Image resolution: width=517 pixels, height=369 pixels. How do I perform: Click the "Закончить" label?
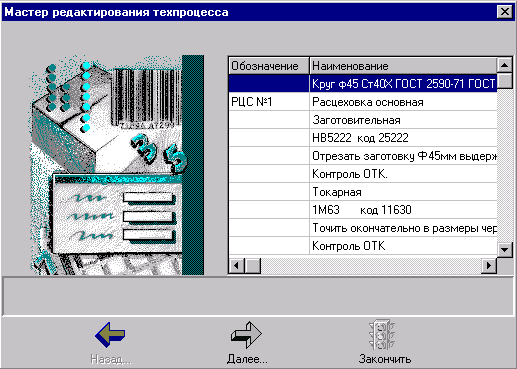coord(385,359)
